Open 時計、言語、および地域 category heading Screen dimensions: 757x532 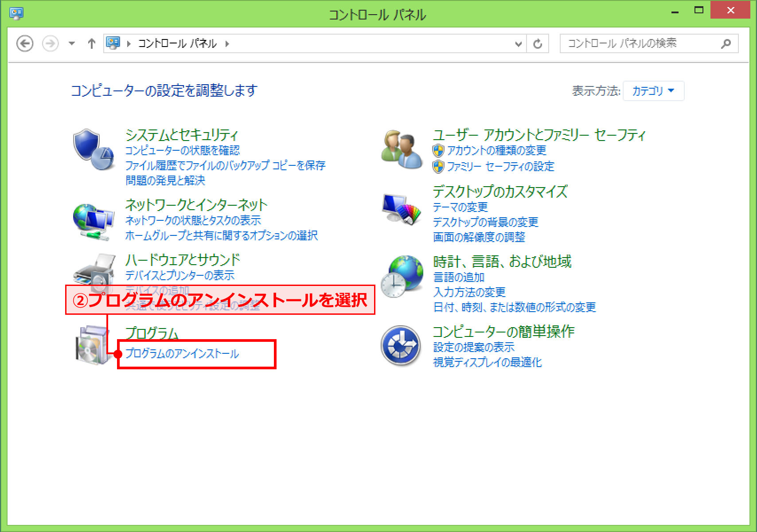[x=502, y=261]
